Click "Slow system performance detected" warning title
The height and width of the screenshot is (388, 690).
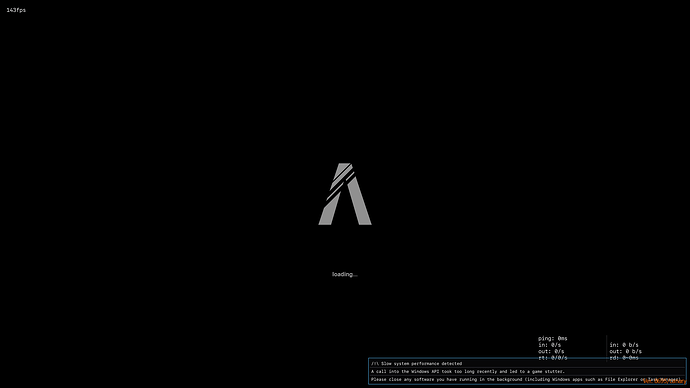pos(421,364)
